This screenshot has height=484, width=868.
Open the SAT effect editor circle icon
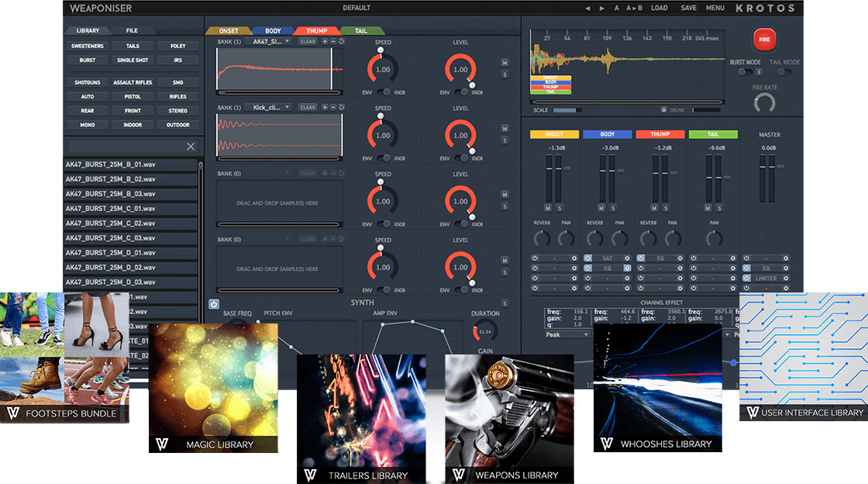tap(628, 258)
